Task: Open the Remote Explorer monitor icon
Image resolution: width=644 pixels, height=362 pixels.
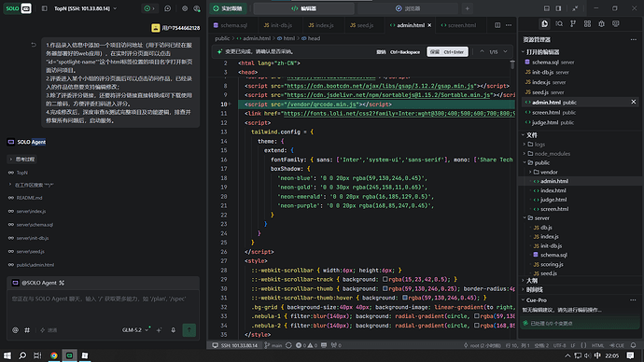Action: [616, 24]
